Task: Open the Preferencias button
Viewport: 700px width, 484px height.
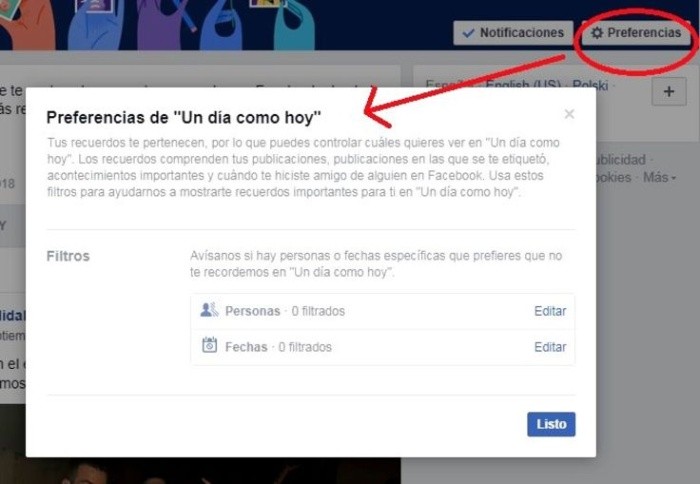Action: [x=635, y=33]
